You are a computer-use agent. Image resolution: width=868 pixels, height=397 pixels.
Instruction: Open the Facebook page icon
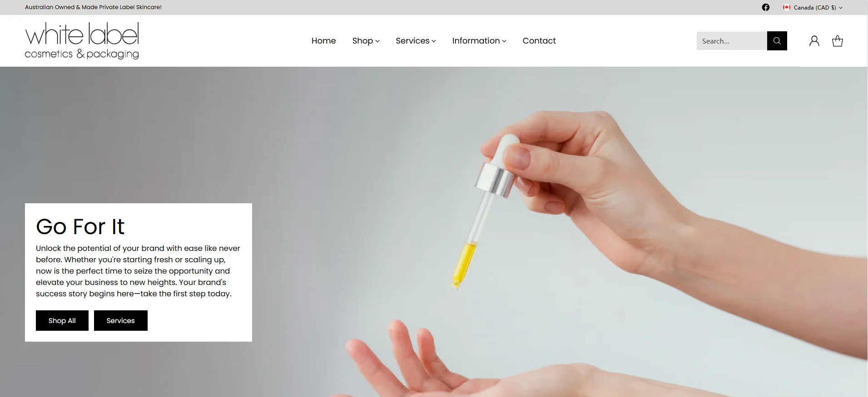click(766, 7)
